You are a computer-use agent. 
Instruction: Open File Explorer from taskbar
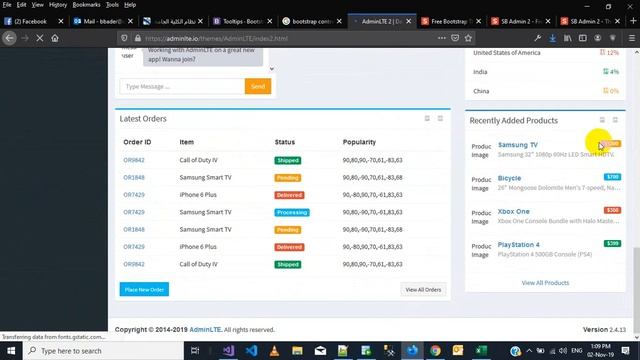pos(297,351)
